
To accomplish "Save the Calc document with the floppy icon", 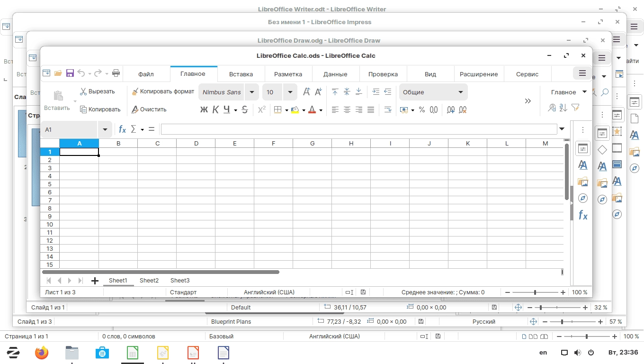I will [70, 73].
